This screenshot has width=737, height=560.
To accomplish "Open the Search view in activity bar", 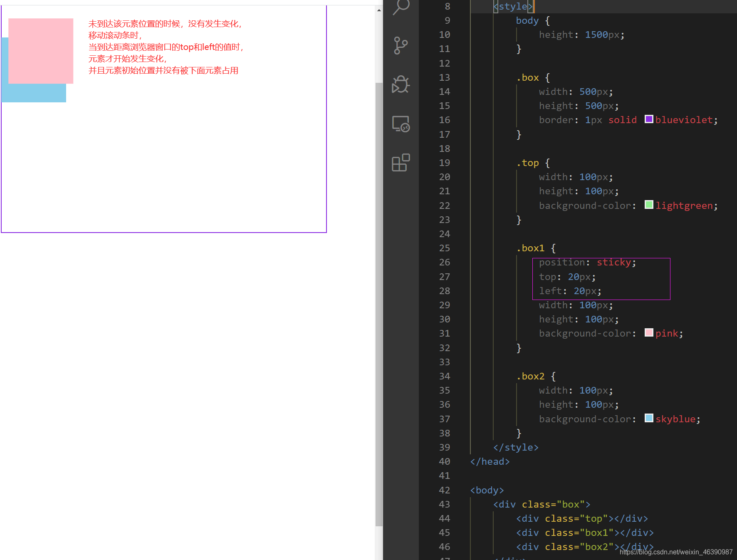I will [x=401, y=7].
